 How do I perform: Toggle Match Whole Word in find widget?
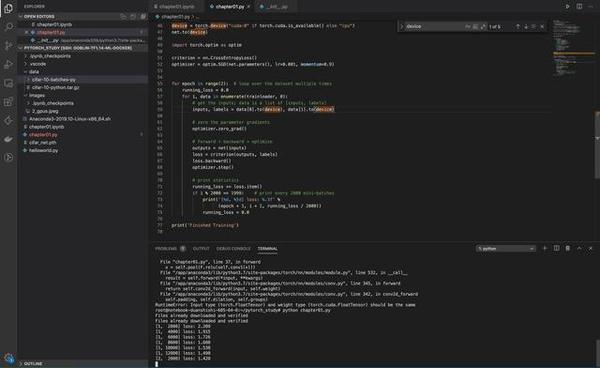pos(475,26)
